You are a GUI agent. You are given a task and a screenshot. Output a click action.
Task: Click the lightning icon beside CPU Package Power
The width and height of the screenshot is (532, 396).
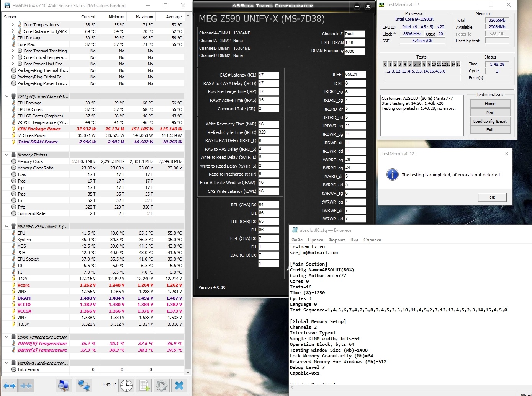[x=14, y=129]
